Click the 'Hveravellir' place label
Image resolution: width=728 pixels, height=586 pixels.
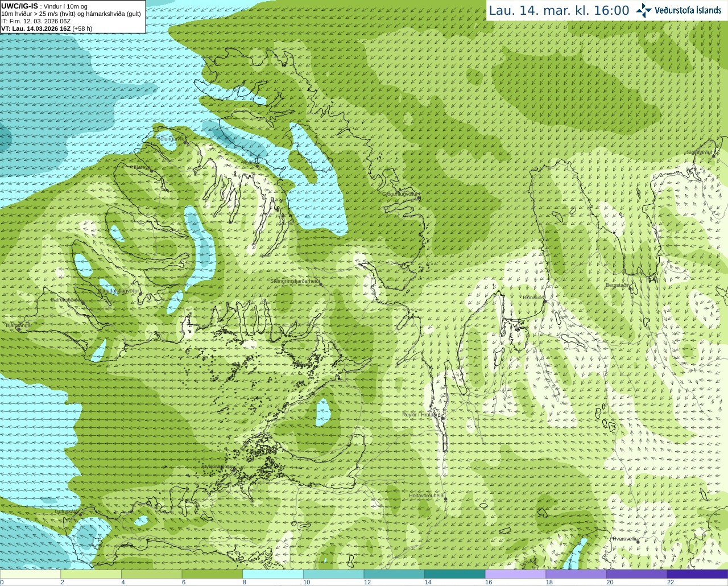(x=625, y=538)
